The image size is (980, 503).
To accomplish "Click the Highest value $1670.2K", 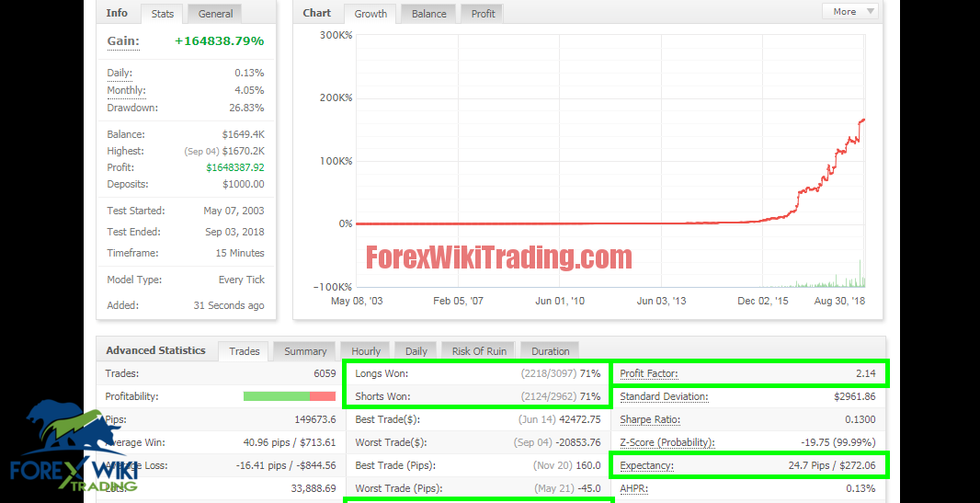I will click(241, 151).
